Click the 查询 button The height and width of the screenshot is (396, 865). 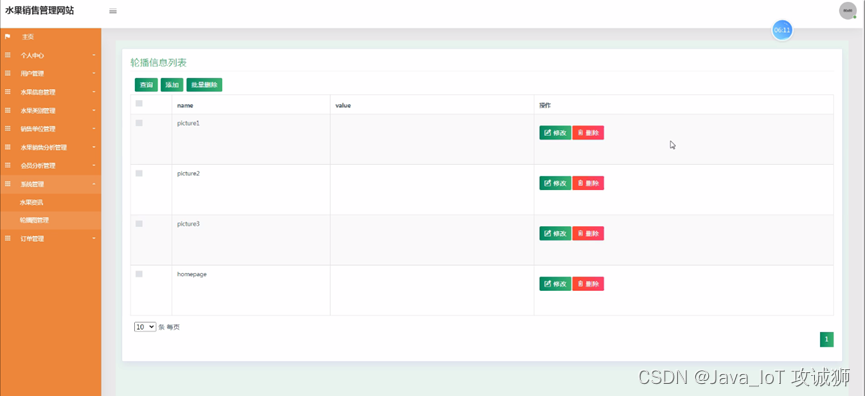(x=146, y=85)
